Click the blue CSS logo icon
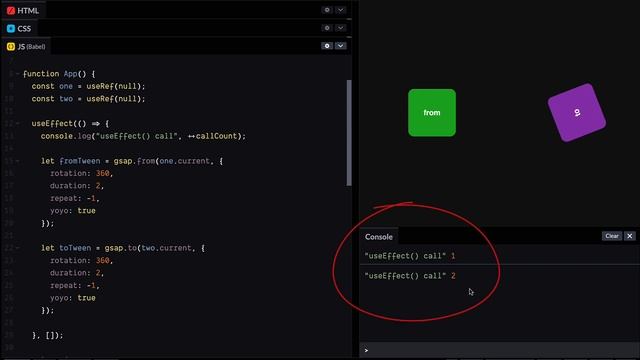This screenshot has height=360, width=640. coord(11,29)
